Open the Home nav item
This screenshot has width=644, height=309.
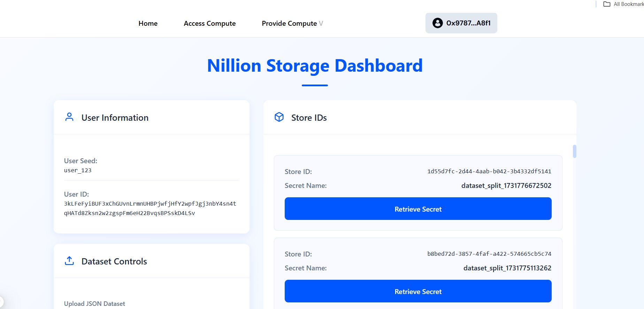(148, 23)
